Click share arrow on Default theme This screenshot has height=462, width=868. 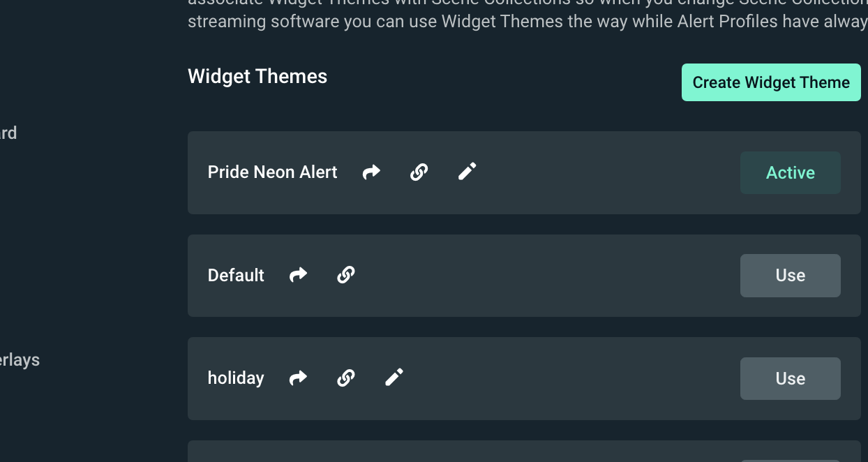point(299,275)
